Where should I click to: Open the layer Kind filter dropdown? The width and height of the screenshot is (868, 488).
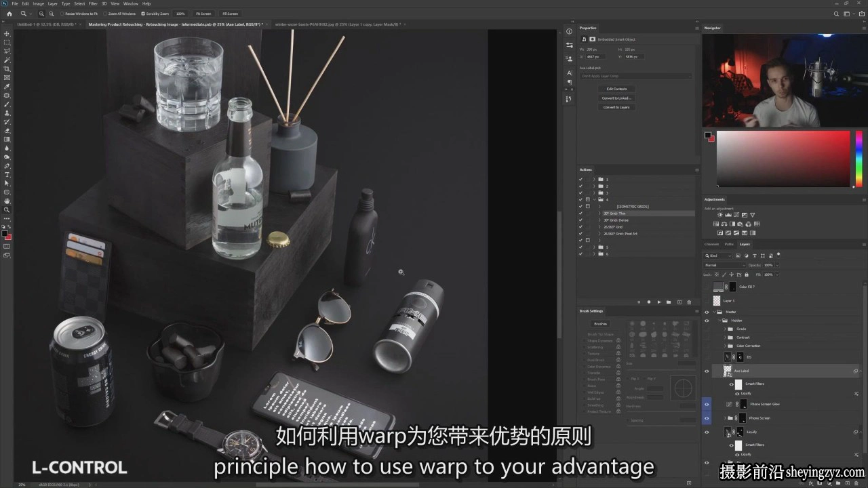pyautogui.click(x=718, y=256)
